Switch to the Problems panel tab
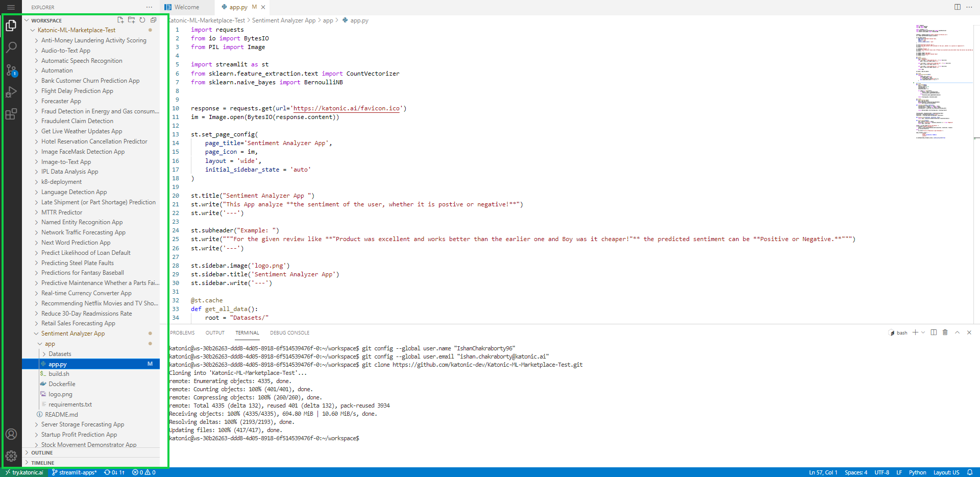The height and width of the screenshot is (477, 980). pyautogui.click(x=182, y=332)
